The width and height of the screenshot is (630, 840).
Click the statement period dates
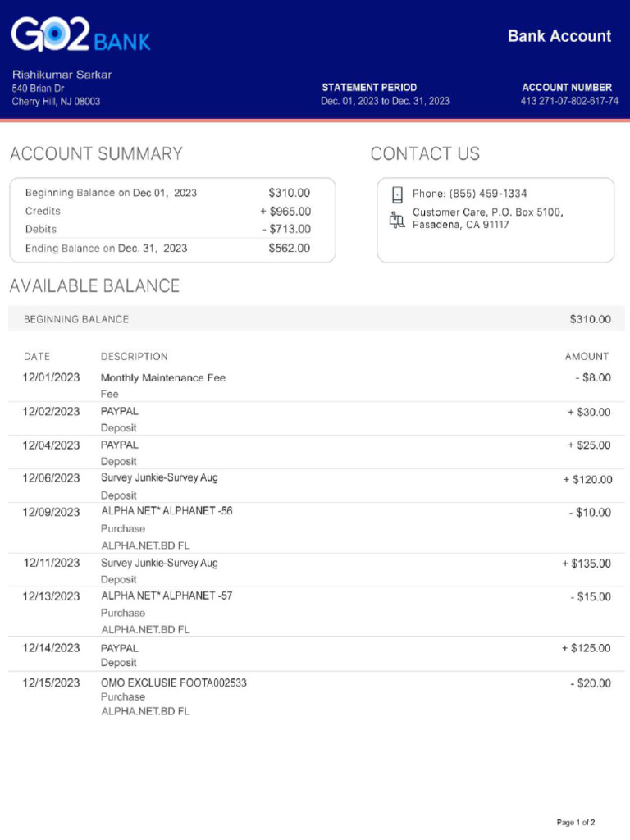click(x=385, y=102)
